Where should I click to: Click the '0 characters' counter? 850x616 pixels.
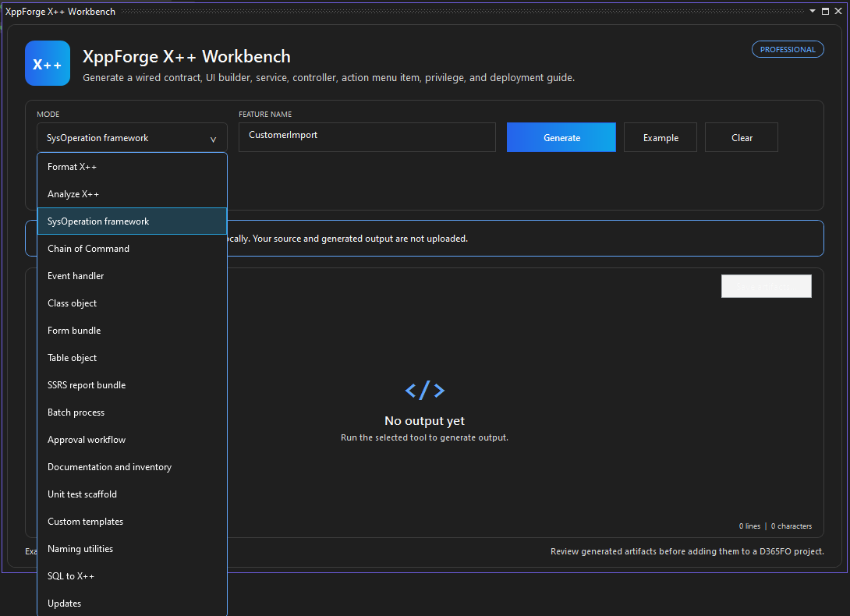[x=792, y=526]
